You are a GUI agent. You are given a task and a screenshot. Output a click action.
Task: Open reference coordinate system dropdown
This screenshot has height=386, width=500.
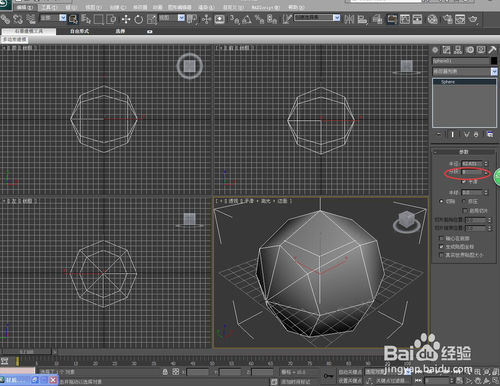coord(181,18)
